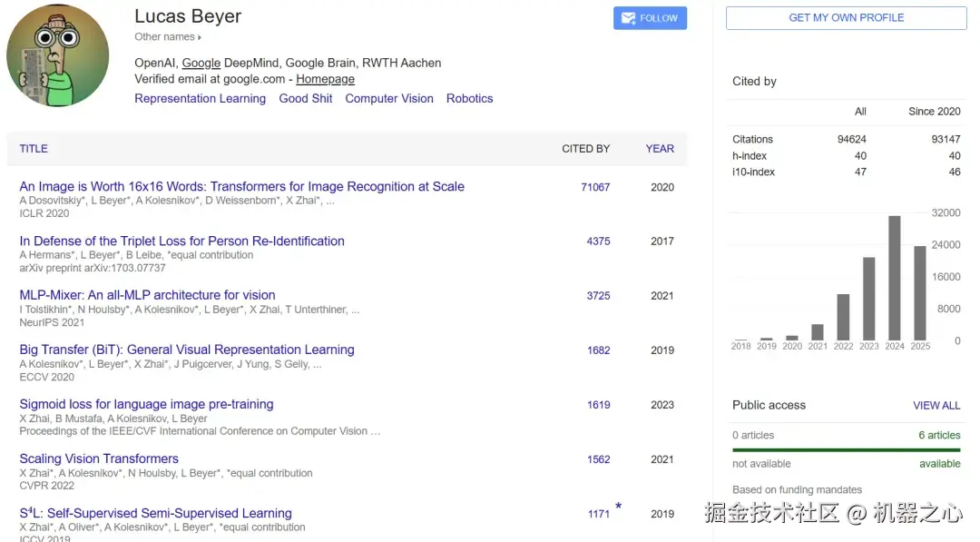Click Get My Own Profile button
980x542 pixels.
846,18
